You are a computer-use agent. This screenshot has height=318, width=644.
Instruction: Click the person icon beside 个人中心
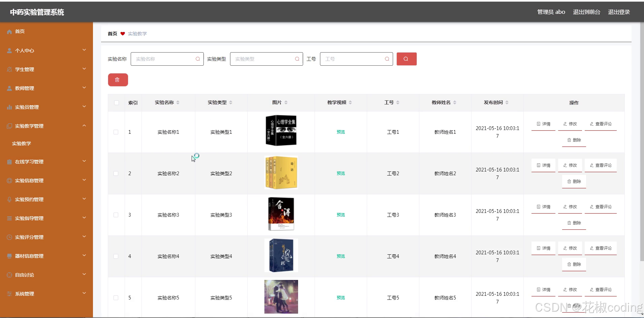pyautogui.click(x=9, y=51)
